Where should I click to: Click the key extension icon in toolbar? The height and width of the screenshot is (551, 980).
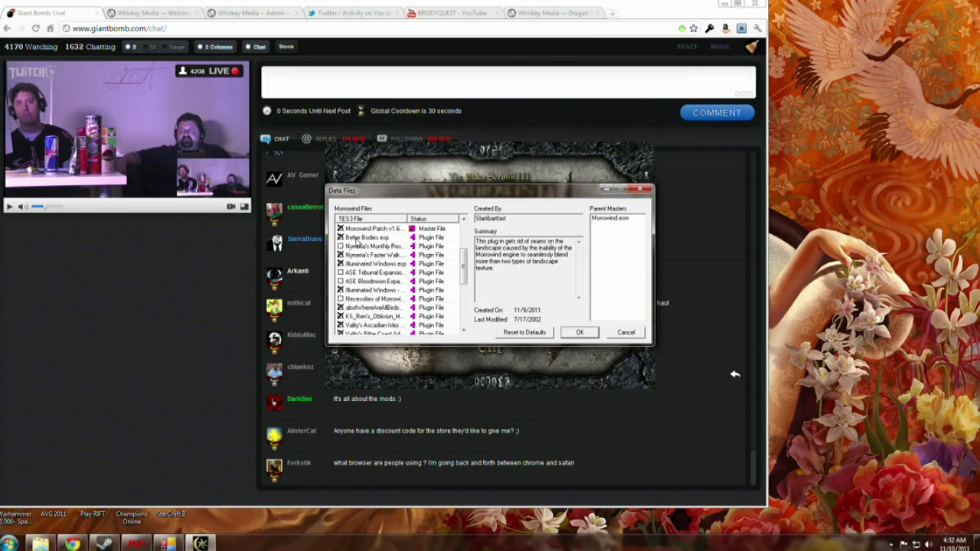click(710, 28)
